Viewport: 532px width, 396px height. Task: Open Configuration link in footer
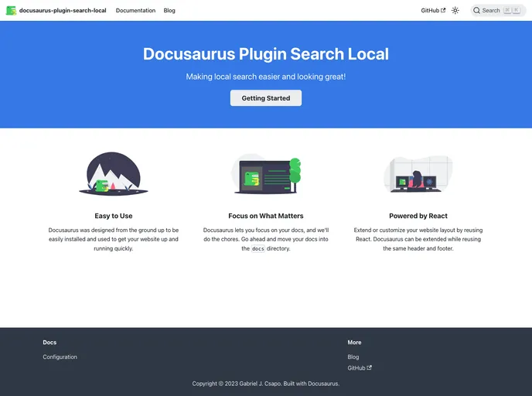tap(60, 357)
